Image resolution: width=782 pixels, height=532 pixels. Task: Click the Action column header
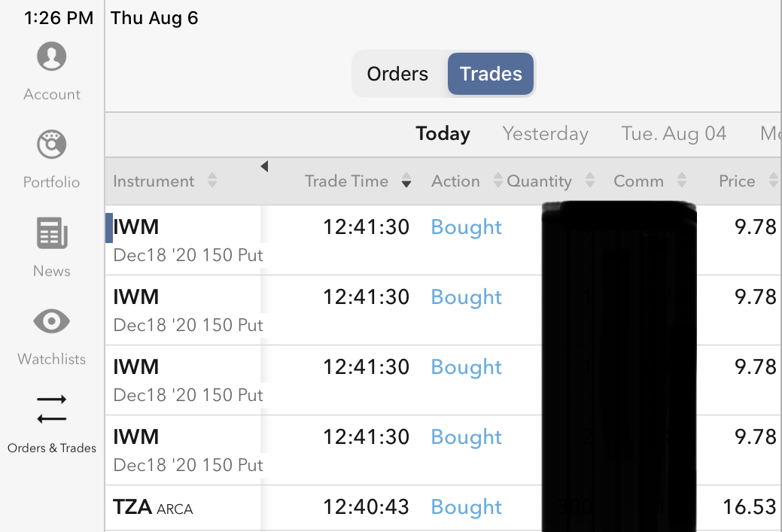455,181
